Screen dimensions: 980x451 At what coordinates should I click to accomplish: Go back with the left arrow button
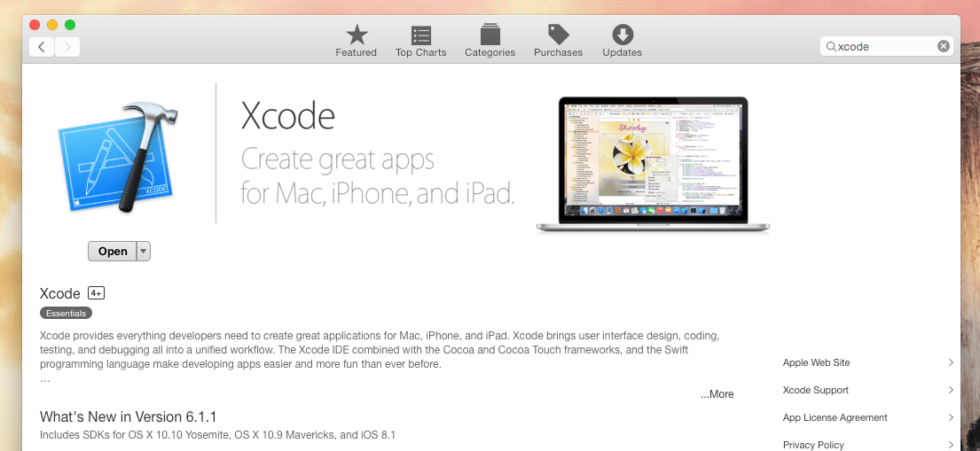pos(42,47)
